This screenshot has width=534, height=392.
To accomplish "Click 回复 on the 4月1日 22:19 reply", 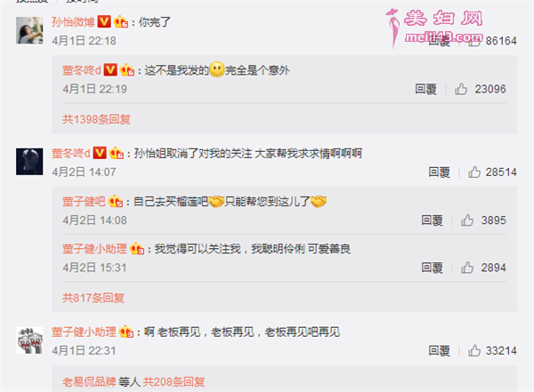I will click(x=425, y=89).
